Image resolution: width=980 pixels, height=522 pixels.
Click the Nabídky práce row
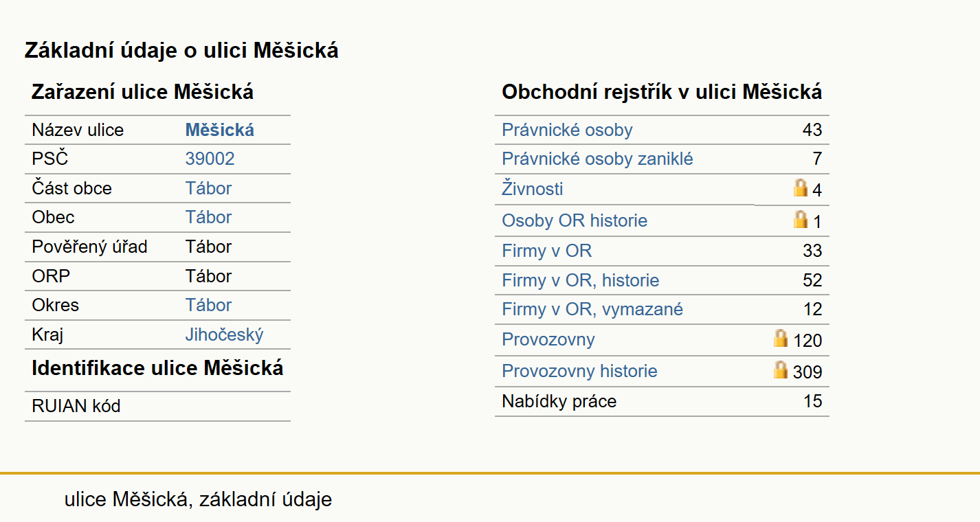[x=662, y=401]
